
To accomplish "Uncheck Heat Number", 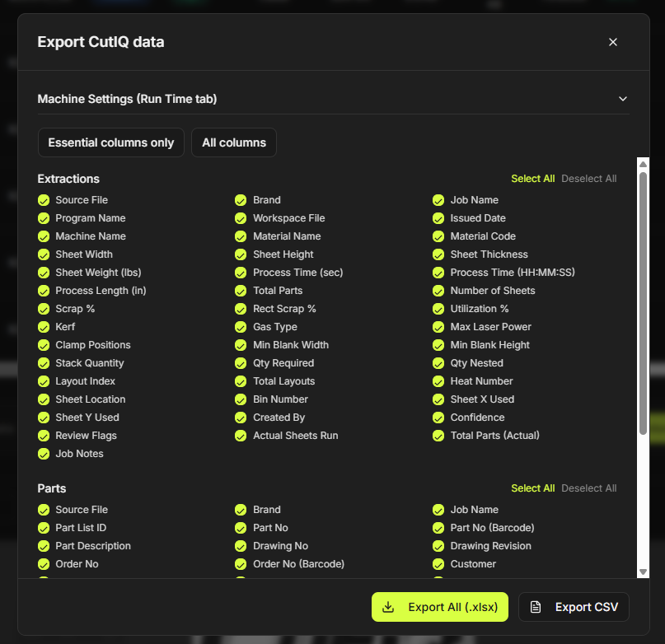I will 438,381.
